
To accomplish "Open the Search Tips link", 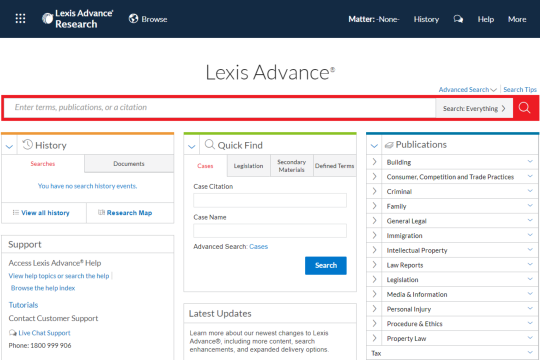I will click(x=520, y=90).
